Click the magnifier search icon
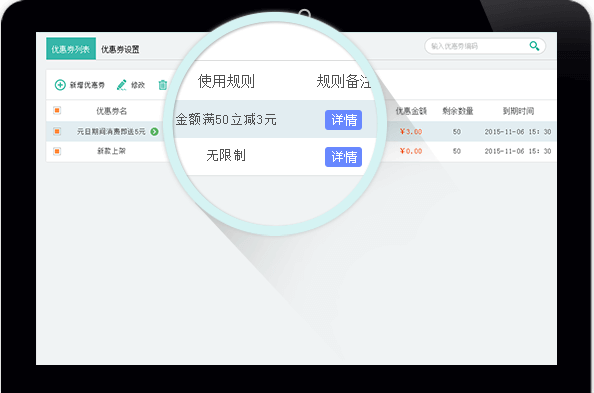Image resolution: width=594 pixels, height=393 pixels. point(534,46)
